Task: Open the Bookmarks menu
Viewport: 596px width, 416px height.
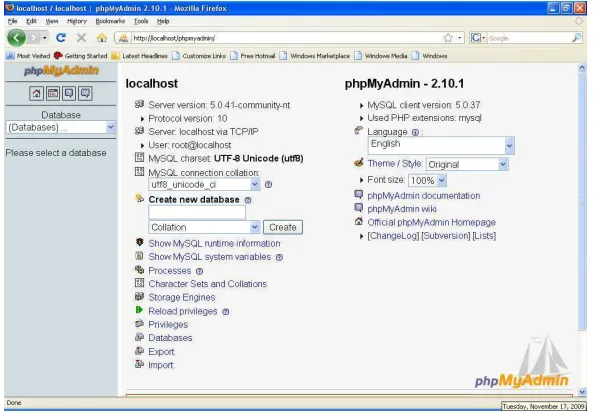Action: point(110,21)
